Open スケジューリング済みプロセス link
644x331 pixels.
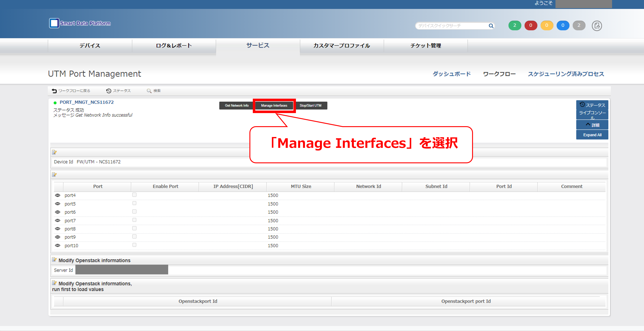click(x=566, y=74)
